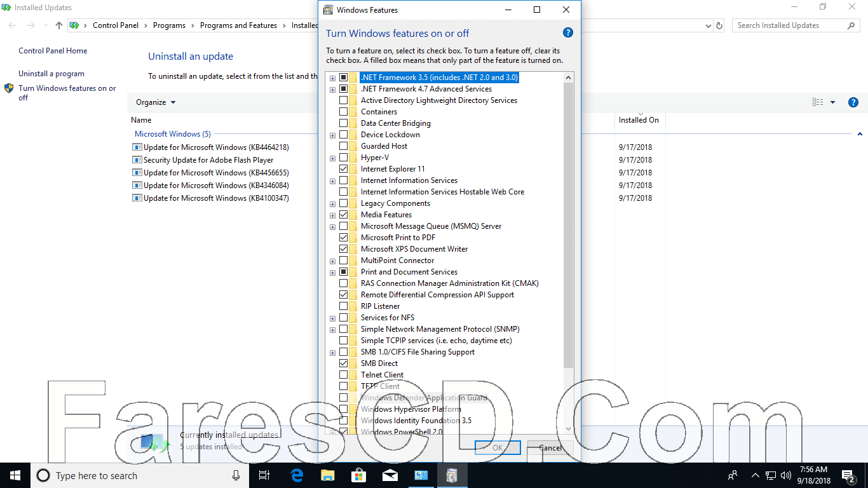868x488 pixels.
Task: Open the Windows Features help icon
Action: pos(568,33)
